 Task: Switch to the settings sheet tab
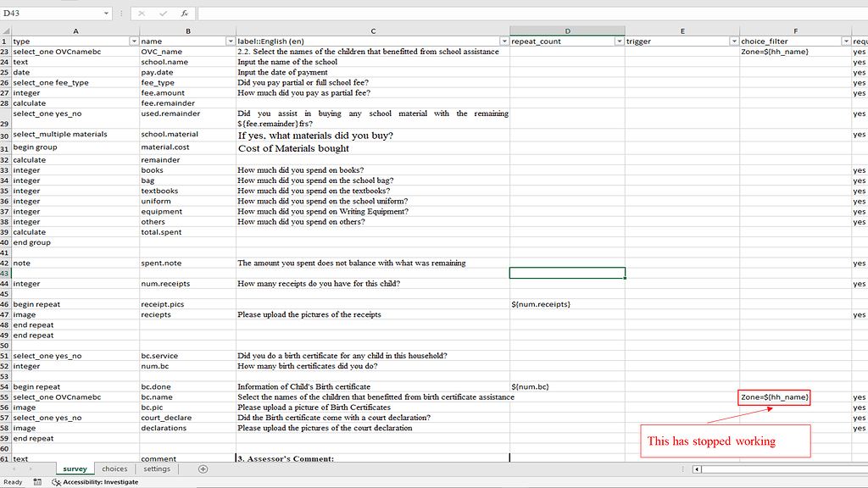click(156, 469)
